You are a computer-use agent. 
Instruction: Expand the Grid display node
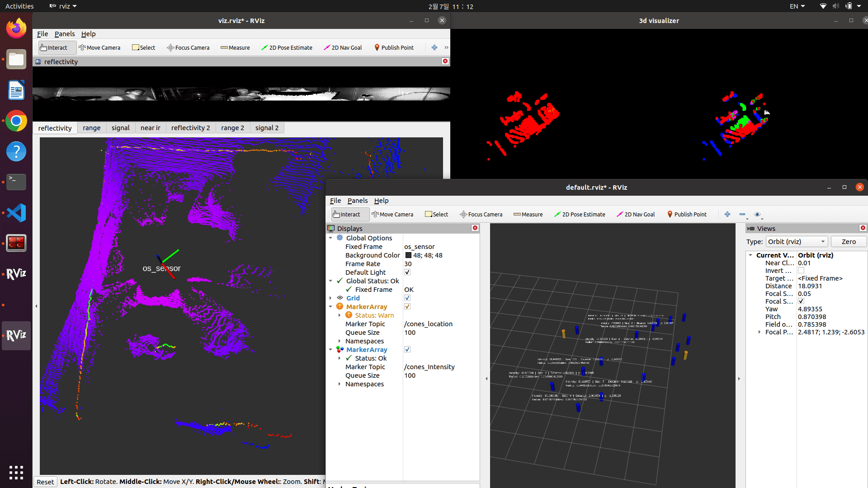click(x=330, y=298)
